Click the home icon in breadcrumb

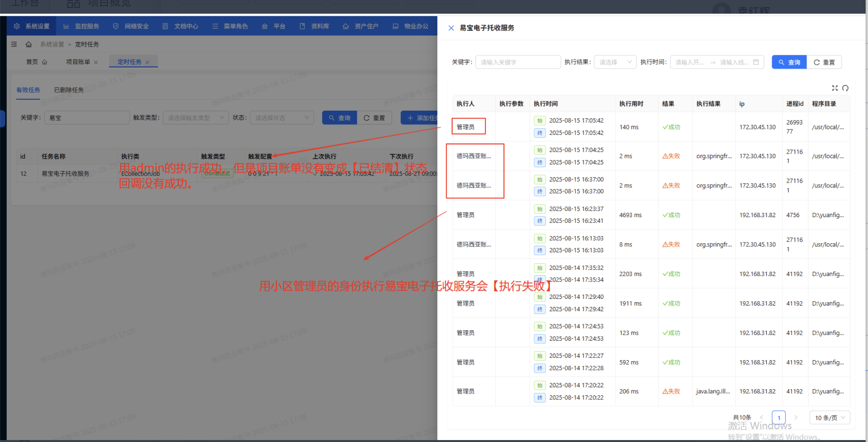point(29,44)
